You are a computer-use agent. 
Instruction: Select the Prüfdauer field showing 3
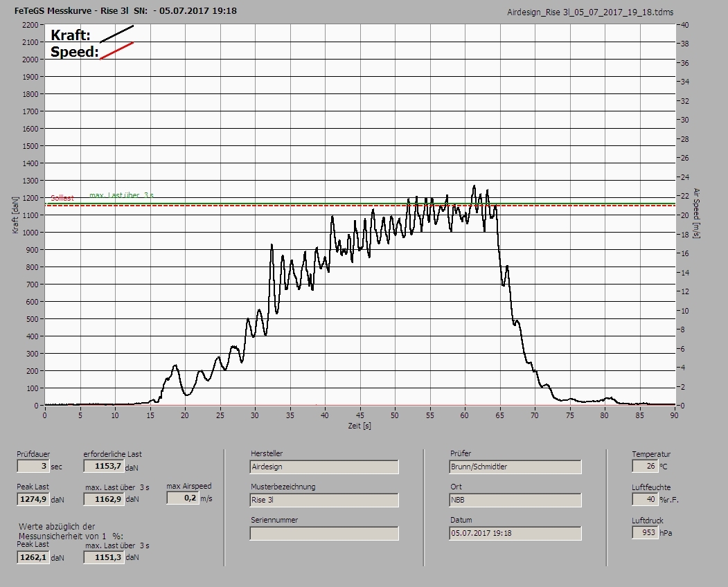point(33,466)
